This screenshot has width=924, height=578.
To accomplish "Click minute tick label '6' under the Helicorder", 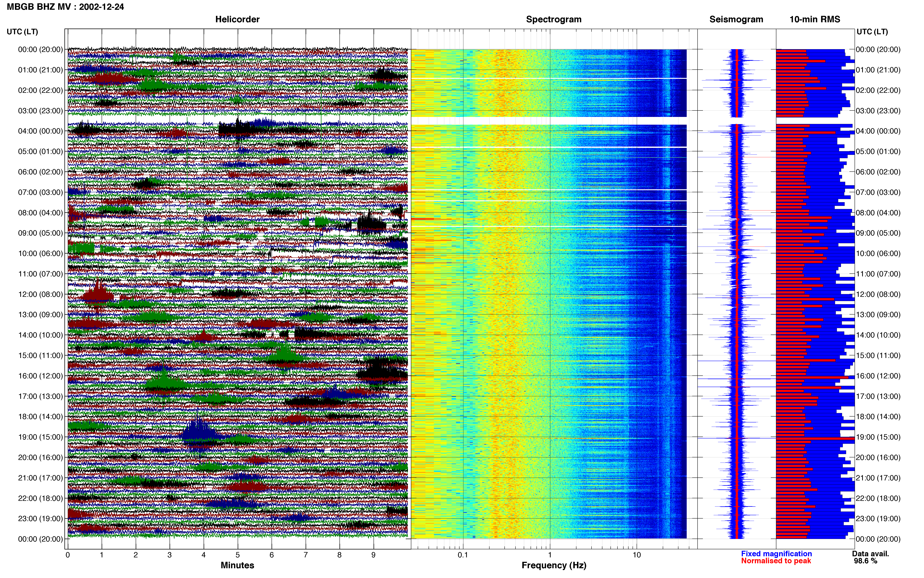I will pos(272,555).
